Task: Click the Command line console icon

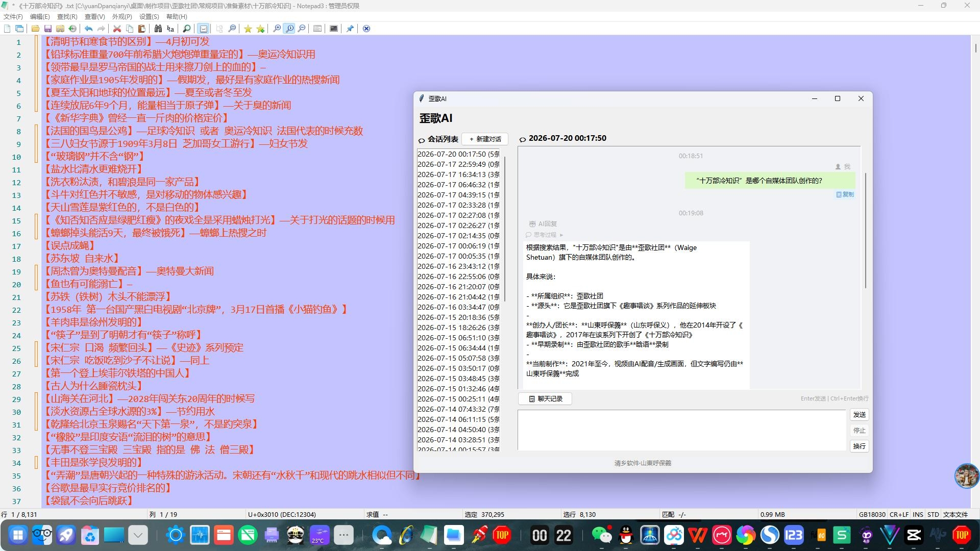Action: pos(334,29)
